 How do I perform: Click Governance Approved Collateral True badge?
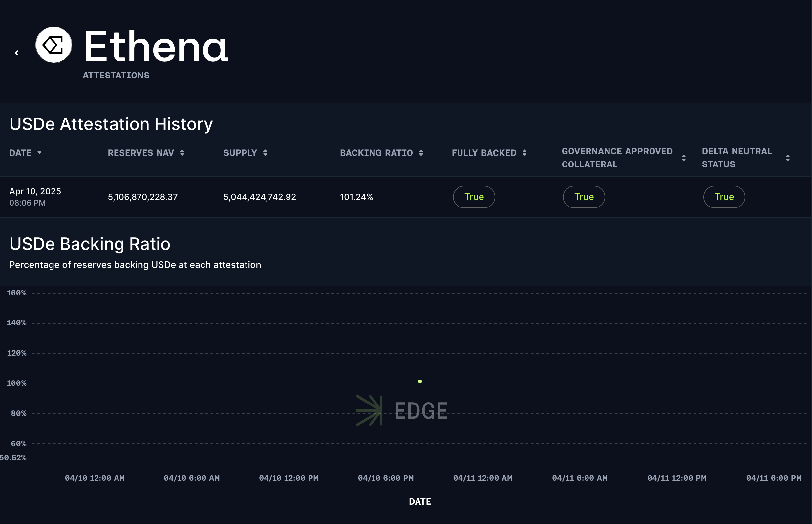coord(584,197)
